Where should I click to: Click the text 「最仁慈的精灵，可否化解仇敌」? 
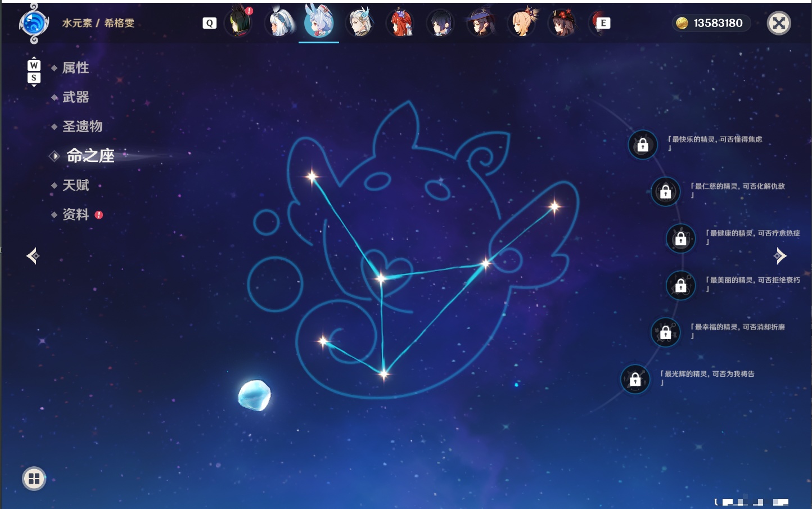737,190
